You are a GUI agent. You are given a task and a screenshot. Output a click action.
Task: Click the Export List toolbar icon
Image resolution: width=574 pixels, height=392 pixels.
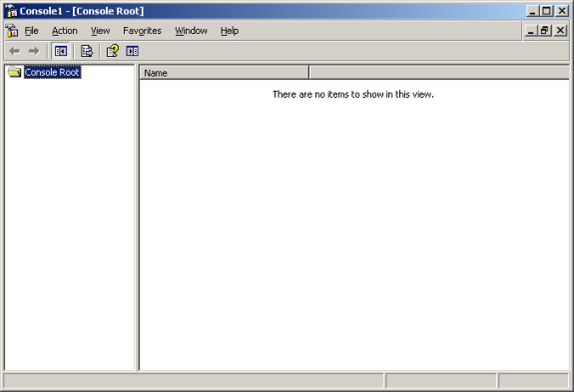point(87,51)
